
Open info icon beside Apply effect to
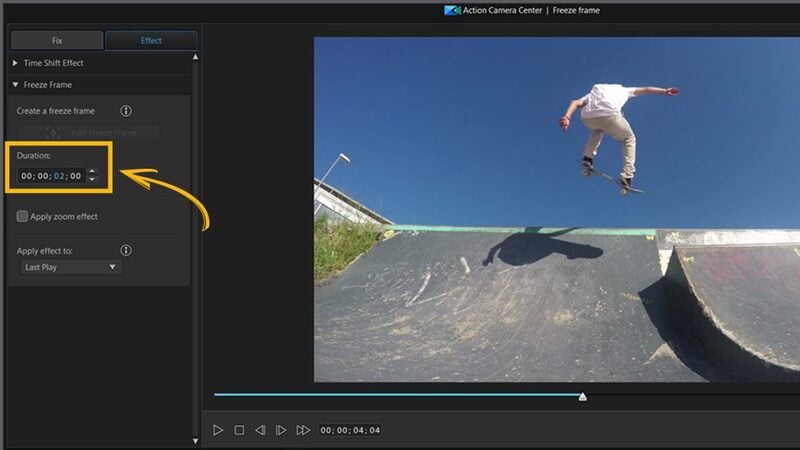pyautogui.click(x=126, y=250)
